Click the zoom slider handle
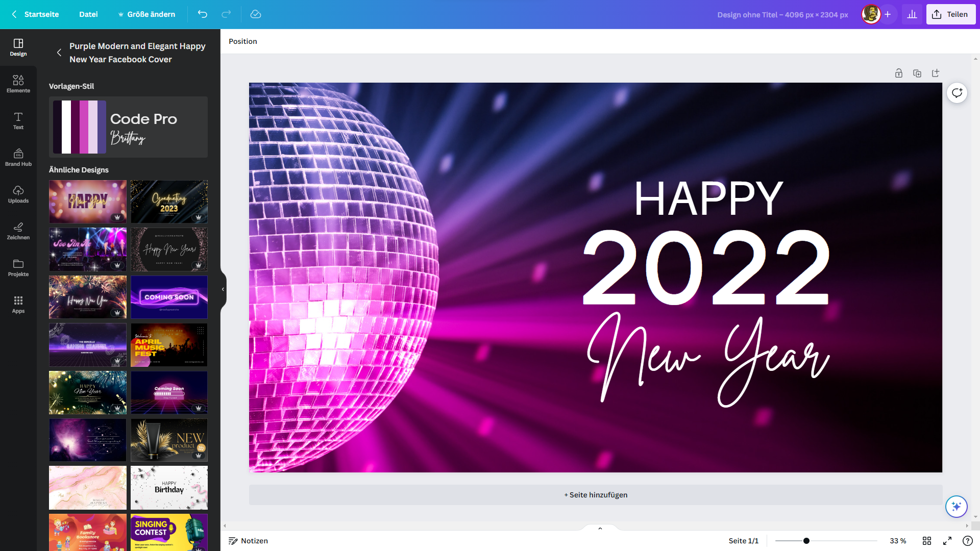The width and height of the screenshot is (980, 551). click(806, 541)
